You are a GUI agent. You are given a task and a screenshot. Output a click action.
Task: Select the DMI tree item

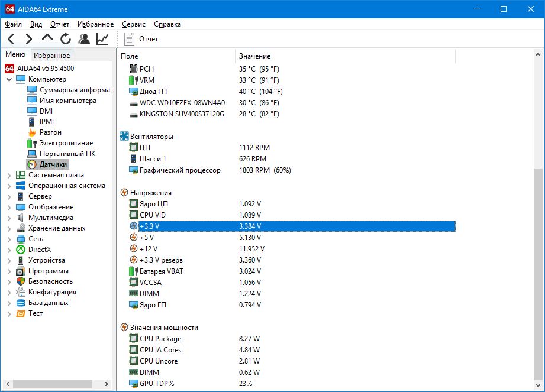click(x=46, y=111)
